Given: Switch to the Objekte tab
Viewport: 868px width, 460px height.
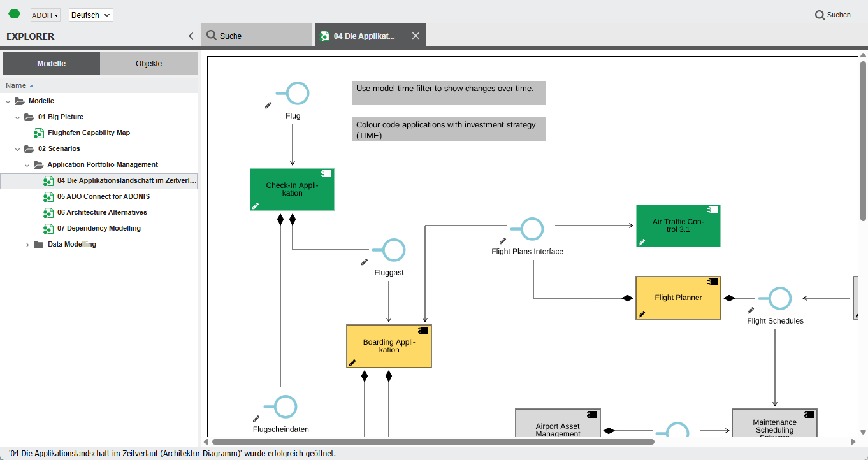Looking at the screenshot, I should coord(148,64).
